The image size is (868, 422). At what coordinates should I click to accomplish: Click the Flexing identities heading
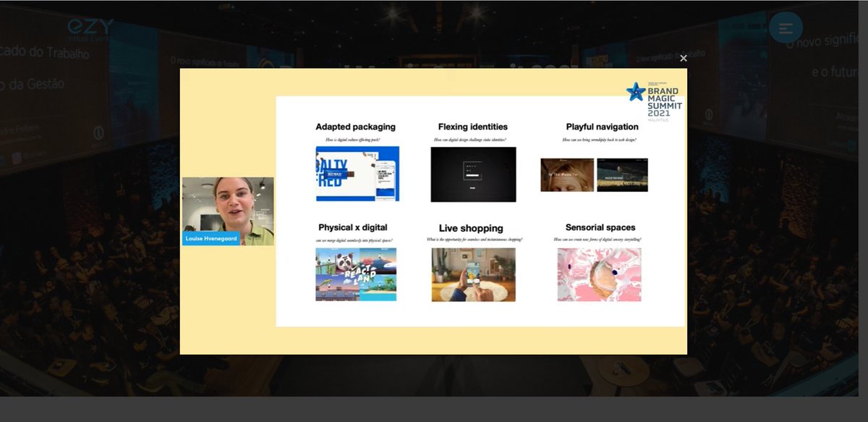[473, 127]
